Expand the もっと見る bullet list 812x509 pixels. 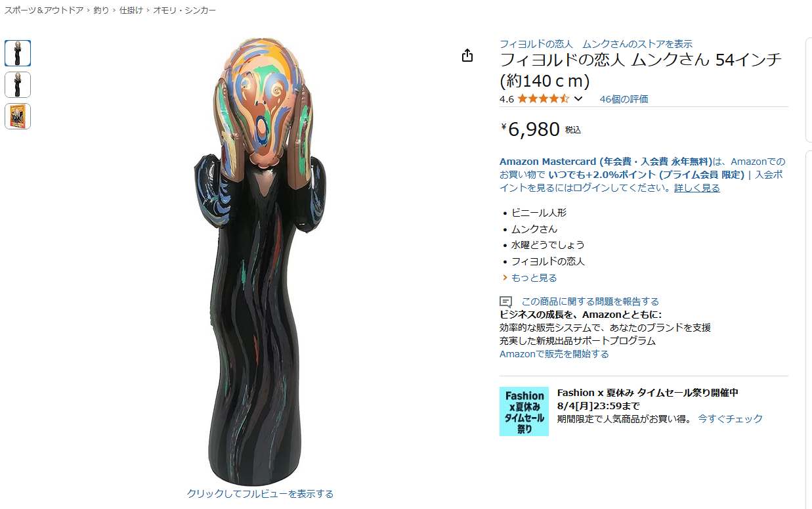click(534, 278)
